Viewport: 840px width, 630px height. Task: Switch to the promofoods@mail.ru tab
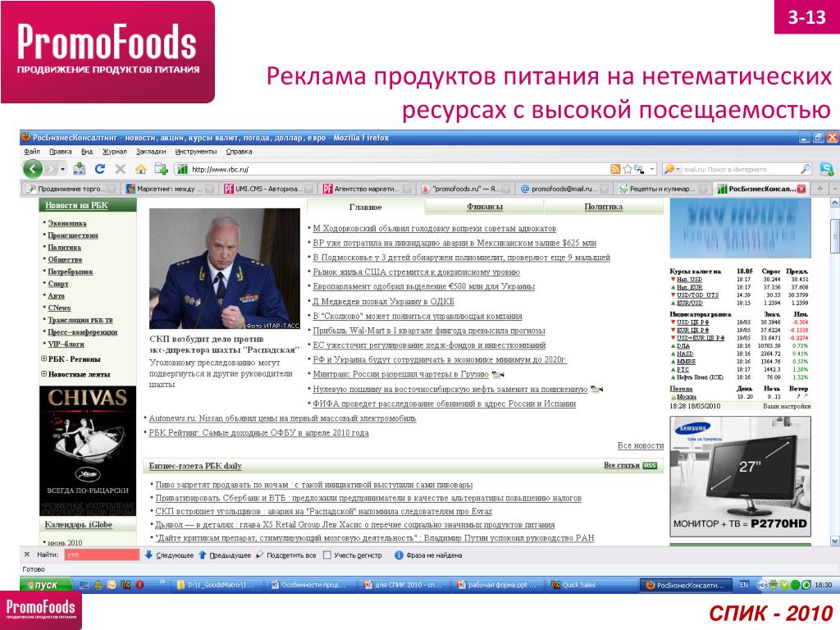coord(564,189)
